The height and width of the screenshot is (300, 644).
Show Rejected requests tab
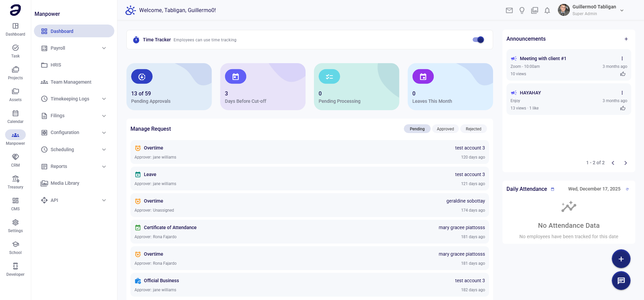[473, 129]
